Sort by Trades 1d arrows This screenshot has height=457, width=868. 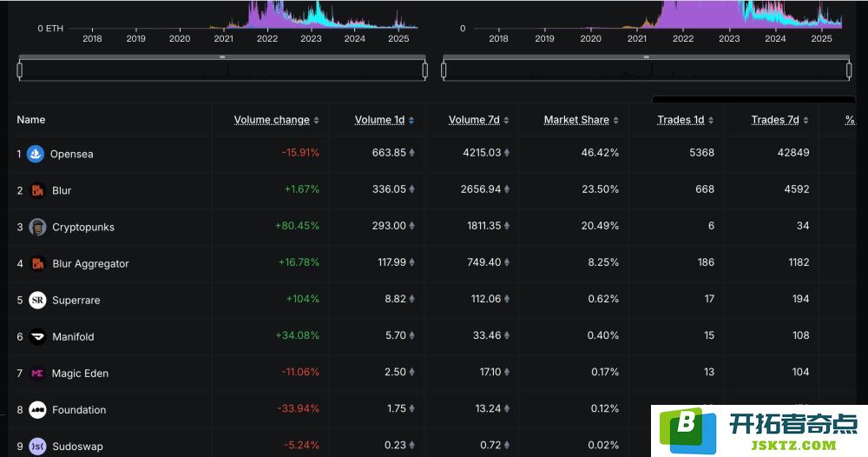click(x=711, y=120)
